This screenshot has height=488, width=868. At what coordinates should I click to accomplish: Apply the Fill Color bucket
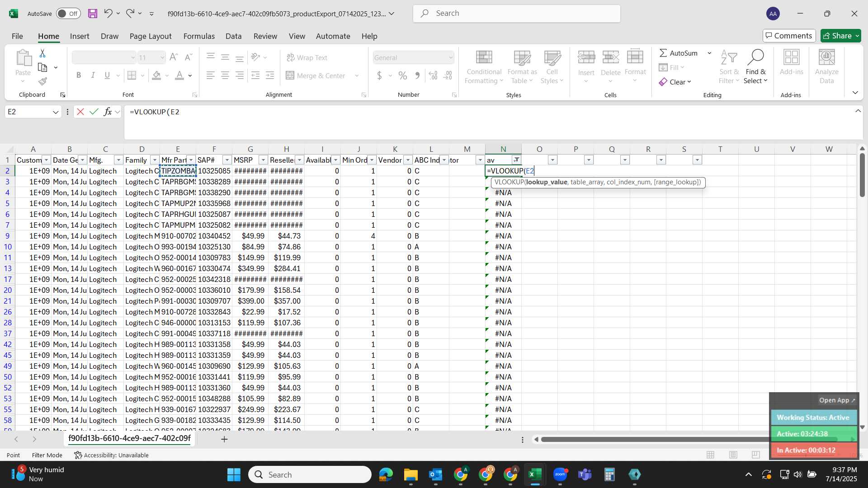coord(156,75)
